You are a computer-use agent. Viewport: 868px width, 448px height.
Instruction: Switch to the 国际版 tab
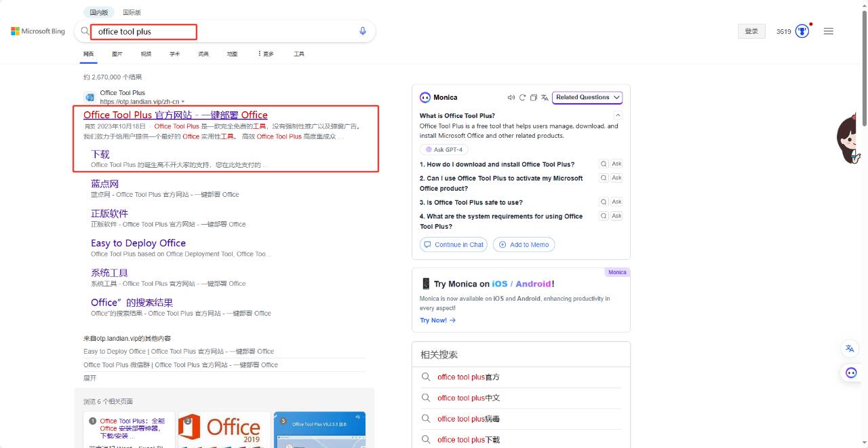132,12
